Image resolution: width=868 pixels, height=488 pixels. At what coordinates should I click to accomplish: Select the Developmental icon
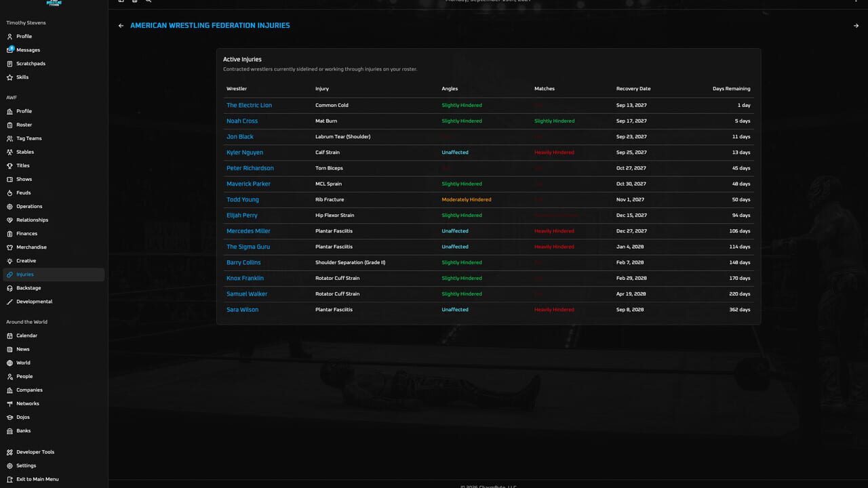[x=9, y=302]
